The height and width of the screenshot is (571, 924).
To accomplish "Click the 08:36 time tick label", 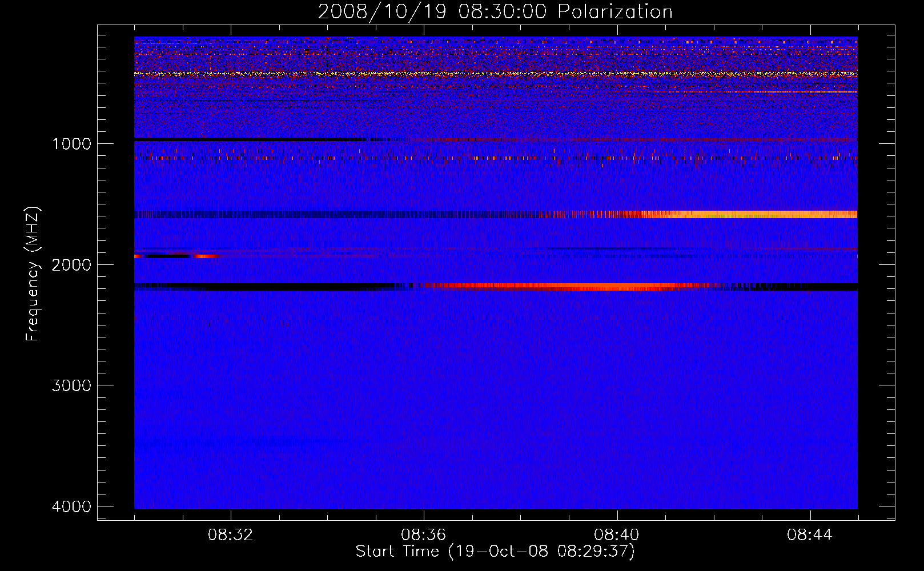I will coord(424,535).
